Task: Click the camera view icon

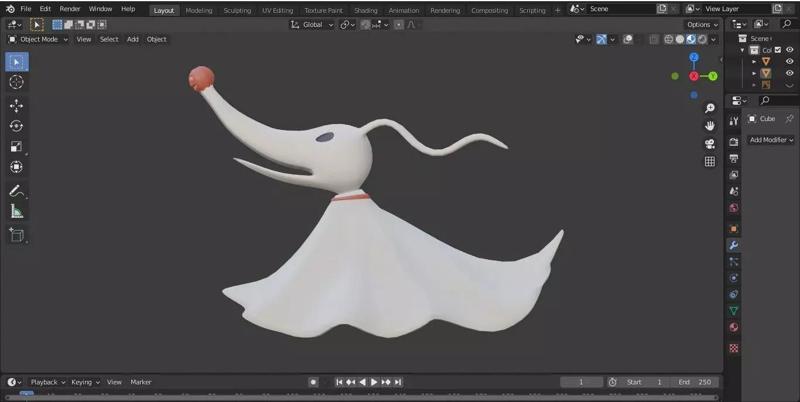Action: pyautogui.click(x=710, y=143)
